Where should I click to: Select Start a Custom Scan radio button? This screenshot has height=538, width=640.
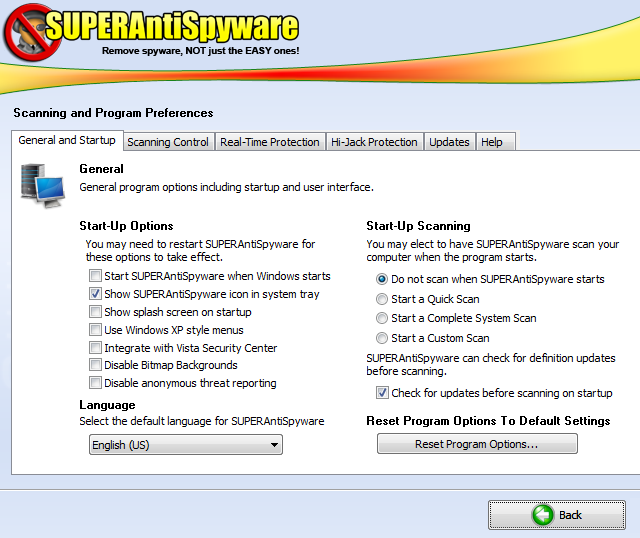(382, 338)
